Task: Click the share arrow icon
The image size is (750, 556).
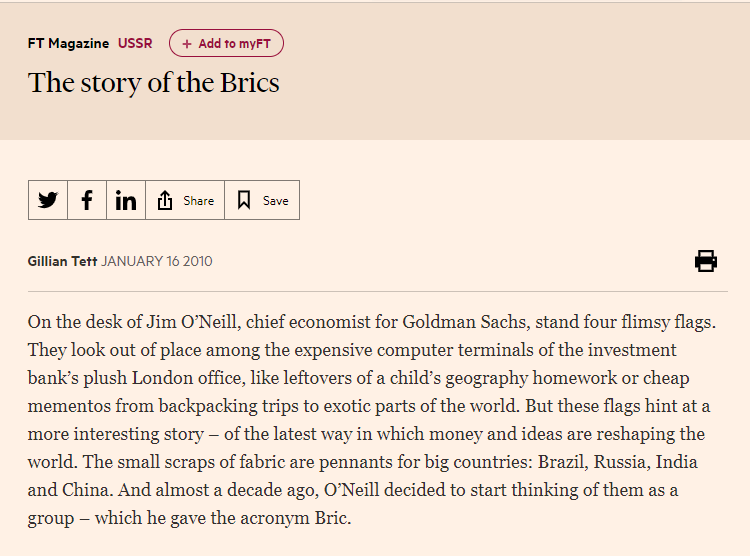Action: 166,200
